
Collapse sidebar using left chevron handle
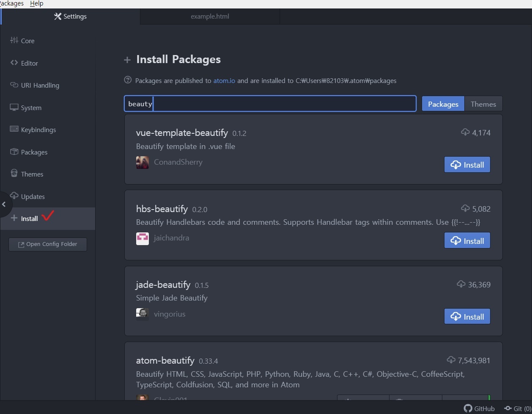click(x=4, y=204)
